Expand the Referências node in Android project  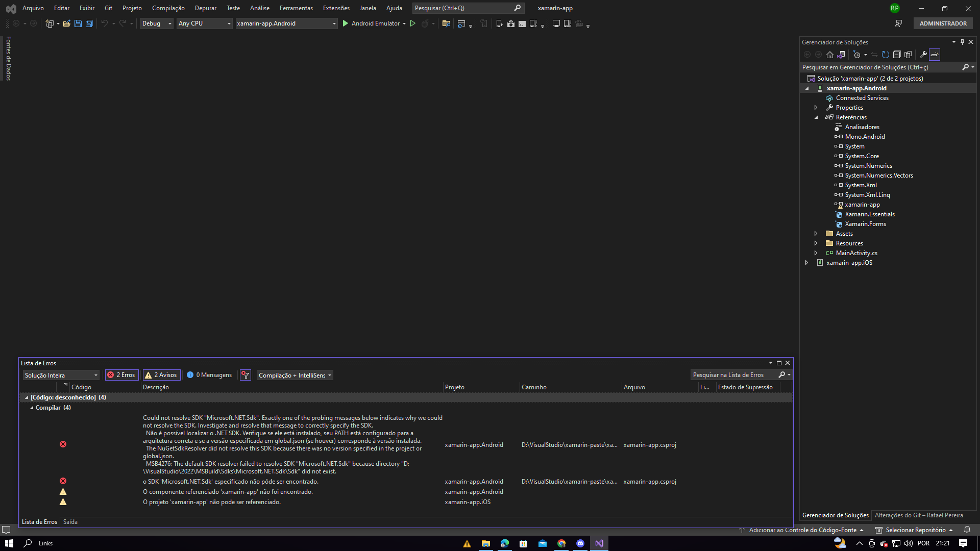[817, 117]
